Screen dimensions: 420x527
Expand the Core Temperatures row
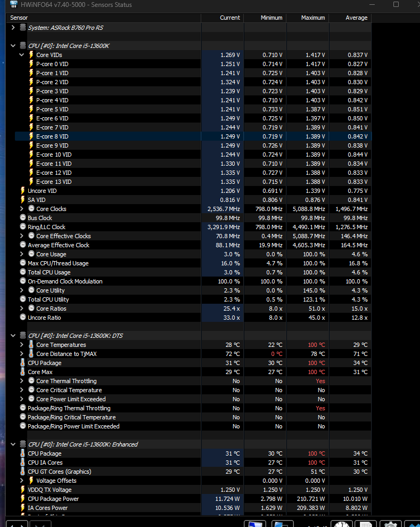pos(22,345)
